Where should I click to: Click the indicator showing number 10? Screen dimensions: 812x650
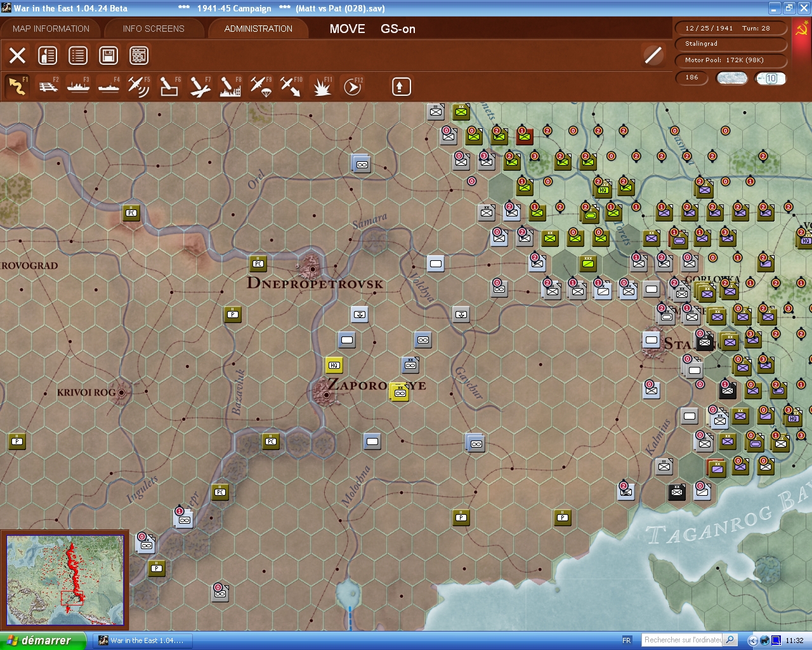pos(771,78)
